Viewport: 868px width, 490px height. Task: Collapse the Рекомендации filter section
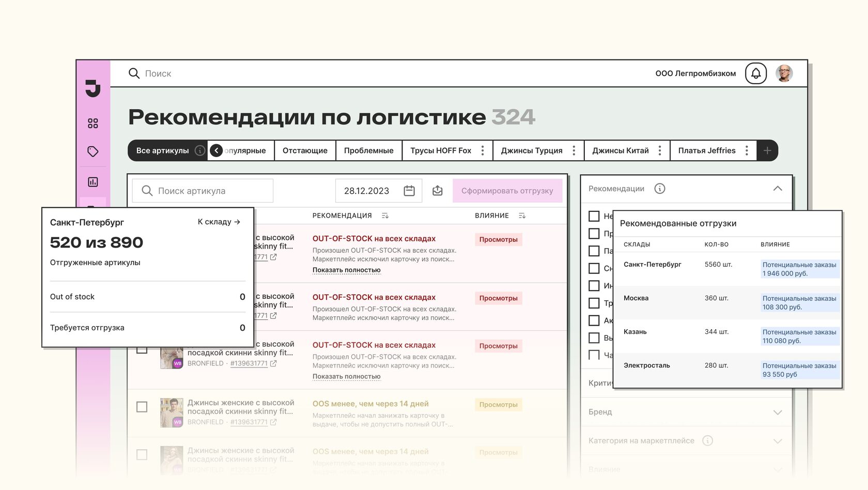[x=778, y=189]
